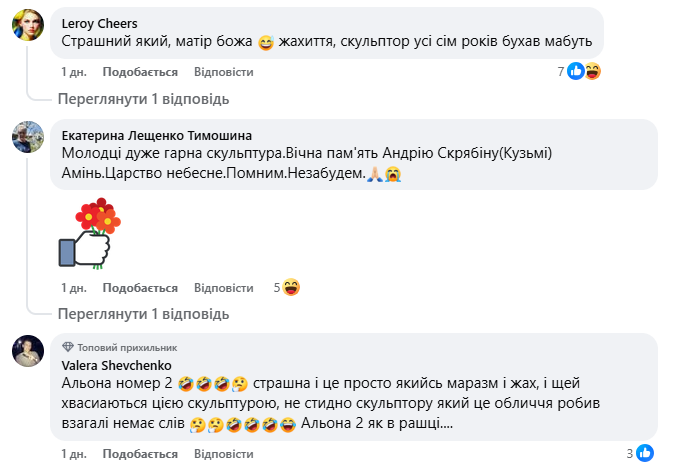Click Valera Shevchenko's profile avatar
Image resolution: width=679 pixels, height=462 pixels.
27,351
